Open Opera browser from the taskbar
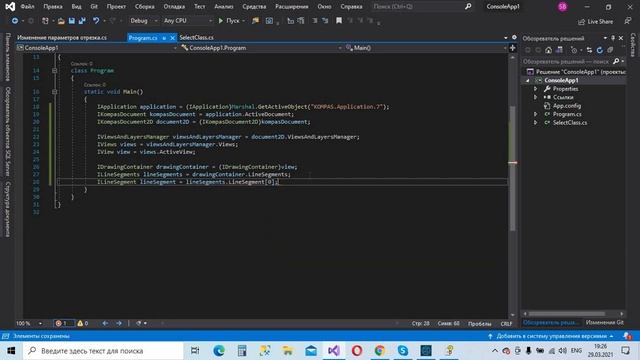The height and width of the screenshot is (360, 640). [357, 351]
